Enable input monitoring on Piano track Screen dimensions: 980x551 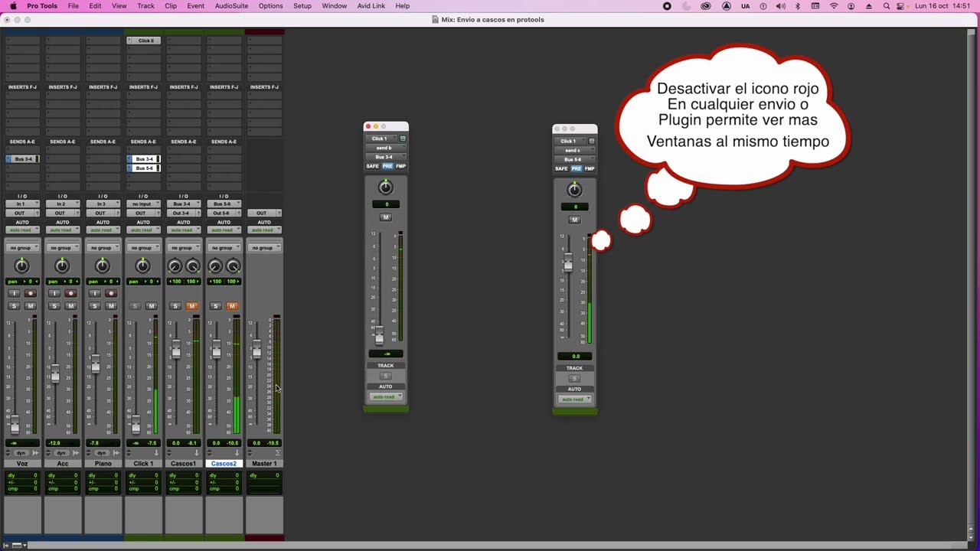[94, 293]
